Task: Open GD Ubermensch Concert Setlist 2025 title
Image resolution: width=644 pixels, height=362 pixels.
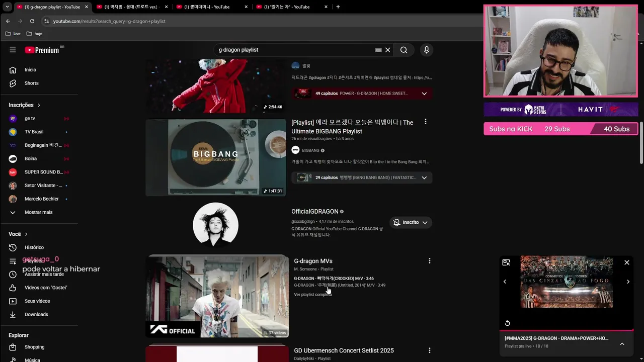Action: [344, 350]
